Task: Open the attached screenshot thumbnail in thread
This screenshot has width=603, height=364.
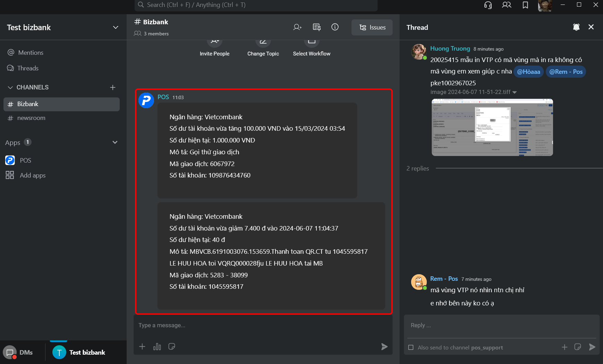Action: pos(492,127)
